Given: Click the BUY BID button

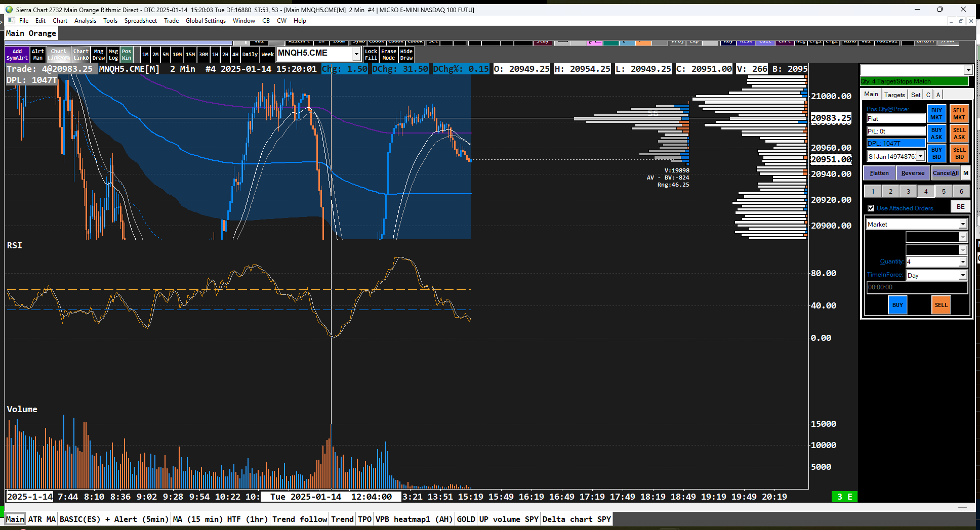Looking at the screenshot, I should tap(936, 153).
